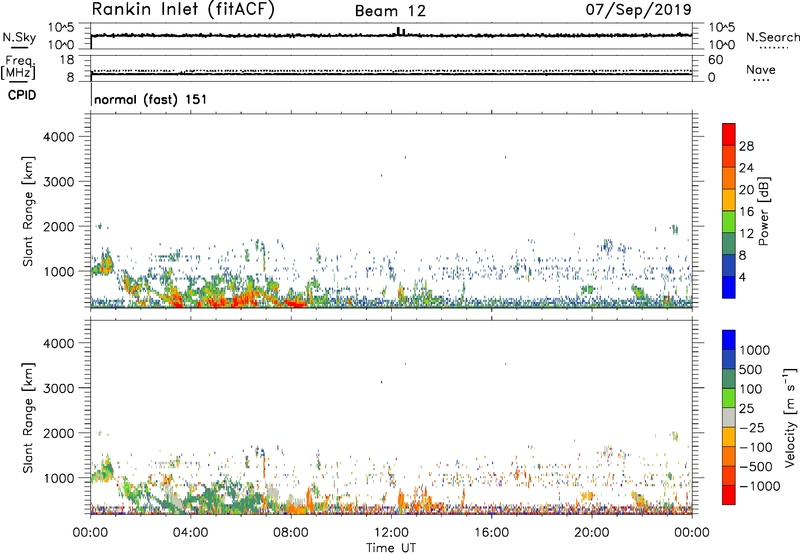Click the '04:00' time tick label

pyautogui.click(x=190, y=533)
